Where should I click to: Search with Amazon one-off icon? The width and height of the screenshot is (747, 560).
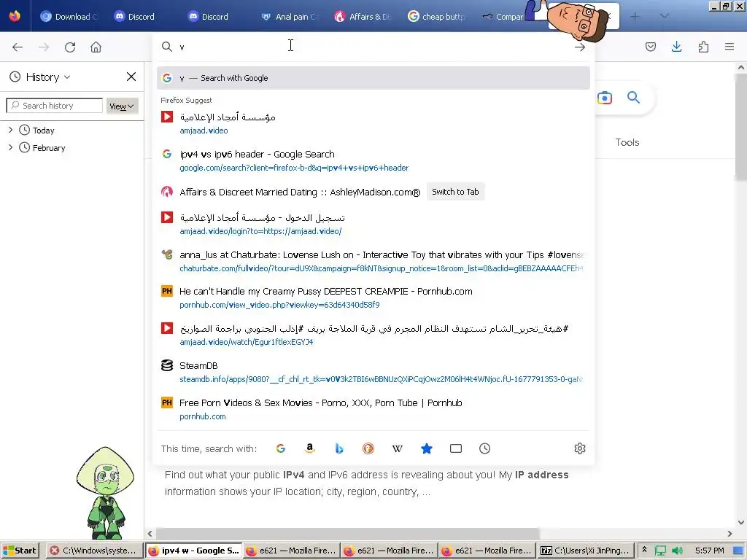pyautogui.click(x=309, y=448)
